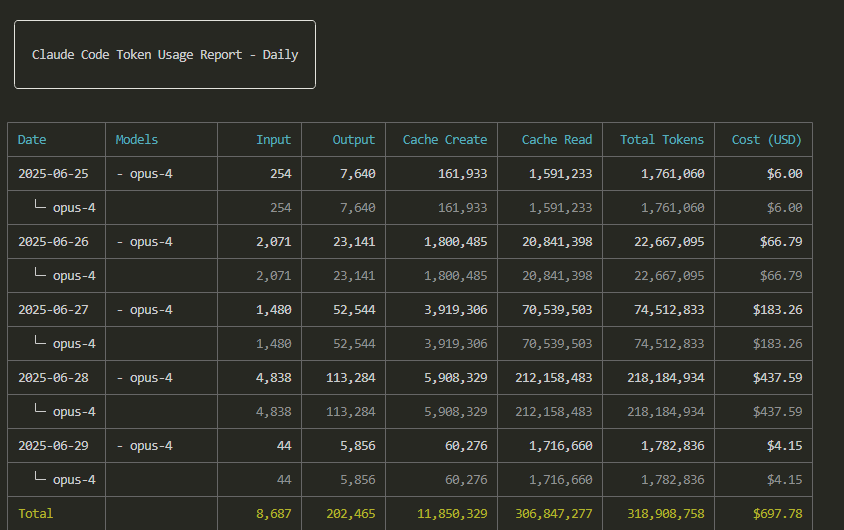Click the Output column header
Screen dimensions: 844x530
[x=354, y=140]
